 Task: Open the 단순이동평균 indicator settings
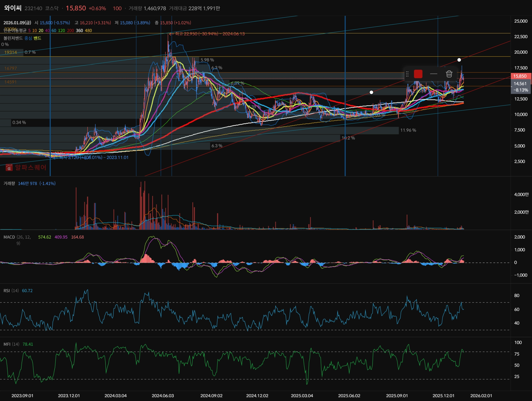coord(15,31)
